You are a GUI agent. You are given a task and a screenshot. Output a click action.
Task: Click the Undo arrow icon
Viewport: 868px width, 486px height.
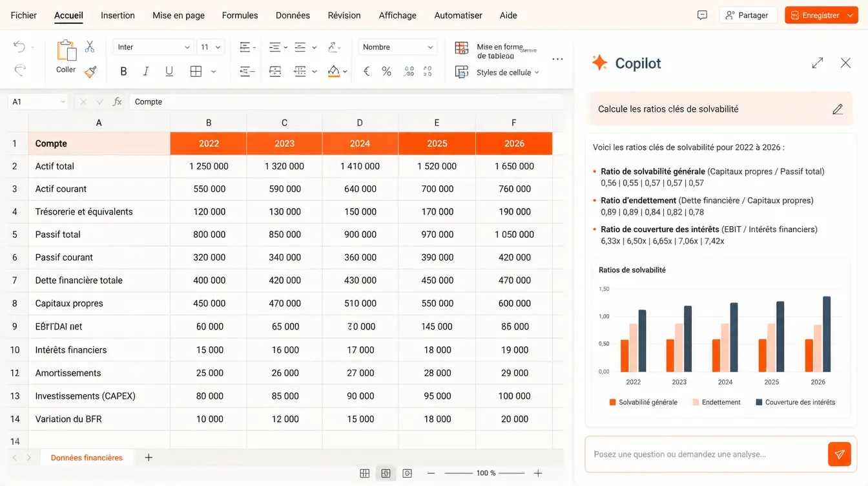pyautogui.click(x=19, y=47)
